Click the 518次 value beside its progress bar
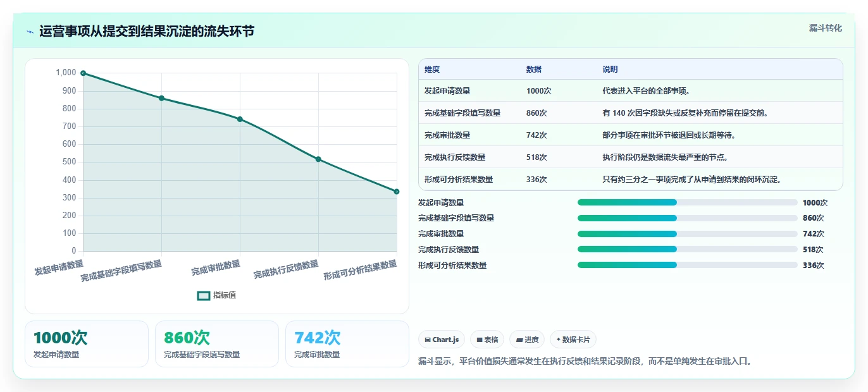Screen dimensions: 868x392 tap(813, 250)
